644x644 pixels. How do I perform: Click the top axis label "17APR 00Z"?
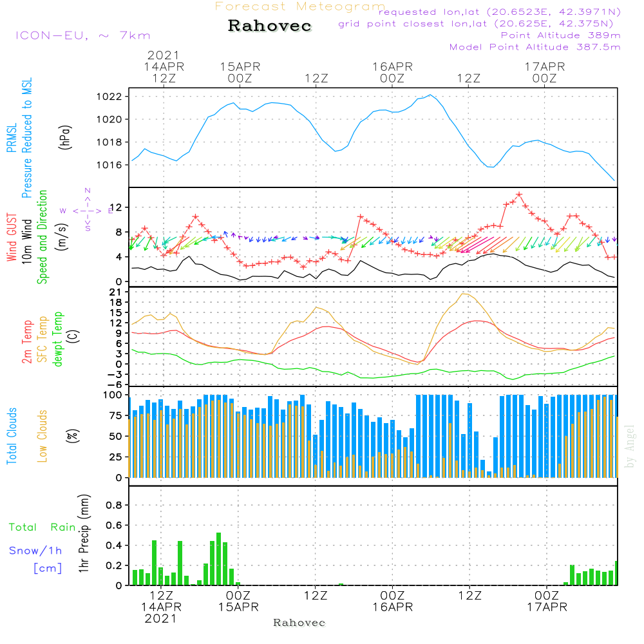click(545, 72)
